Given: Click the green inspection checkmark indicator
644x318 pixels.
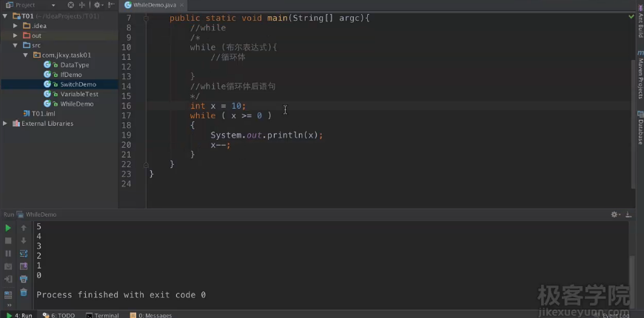Looking at the screenshot, I should [631, 17].
